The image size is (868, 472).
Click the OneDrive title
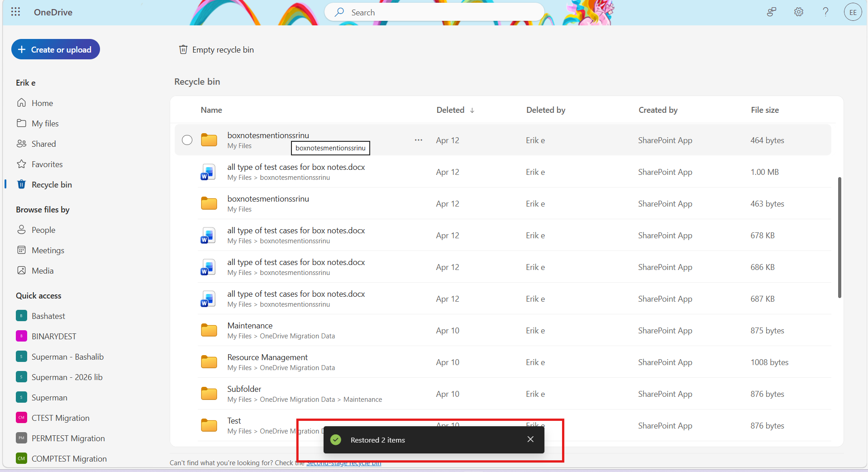[x=53, y=12]
